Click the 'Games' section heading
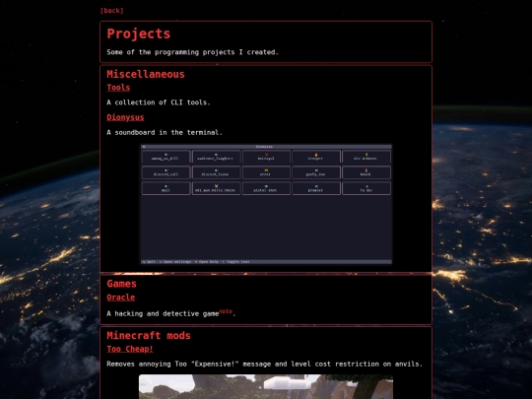The image size is (532, 399). (x=121, y=284)
